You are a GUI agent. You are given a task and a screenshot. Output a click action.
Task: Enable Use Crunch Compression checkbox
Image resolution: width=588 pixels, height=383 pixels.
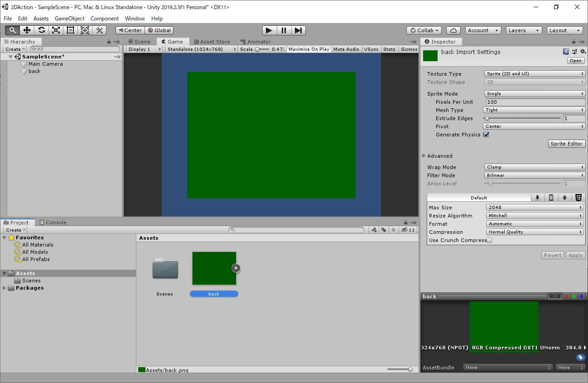489,240
